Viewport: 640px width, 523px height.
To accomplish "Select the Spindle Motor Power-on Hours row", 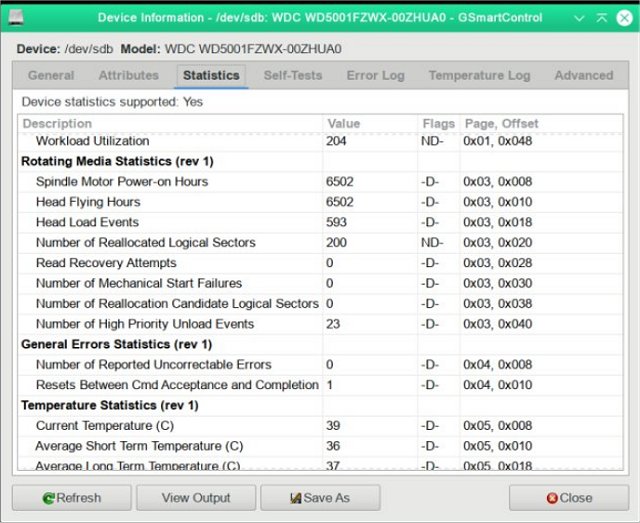I will (x=122, y=182).
